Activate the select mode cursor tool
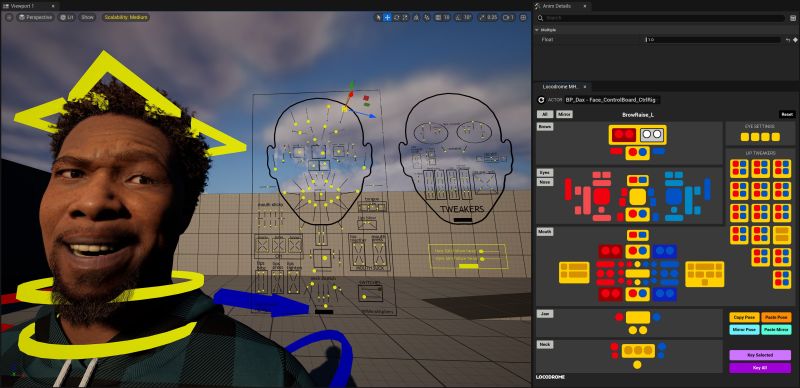The image size is (800, 388). click(379, 17)
